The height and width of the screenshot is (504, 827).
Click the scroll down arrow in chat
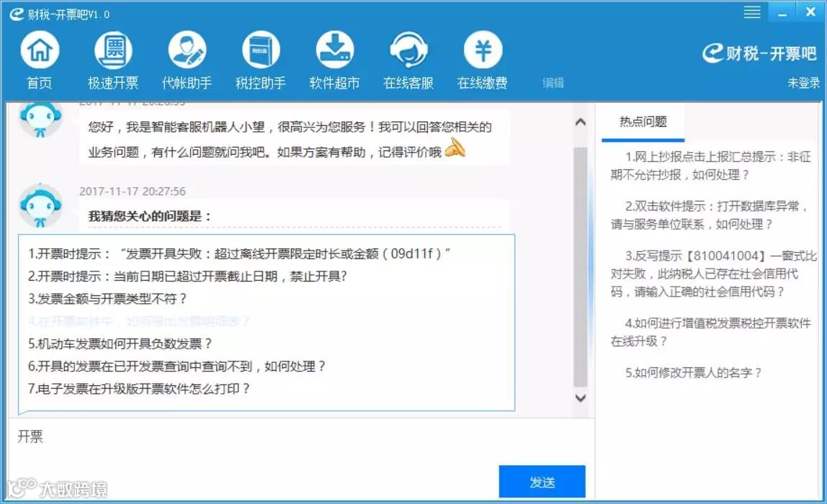click(580, 398)
